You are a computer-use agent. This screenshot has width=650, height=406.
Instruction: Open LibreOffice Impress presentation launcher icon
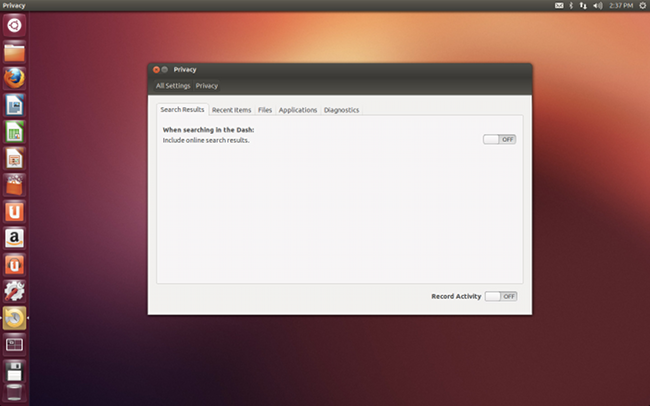coord(15,158)
